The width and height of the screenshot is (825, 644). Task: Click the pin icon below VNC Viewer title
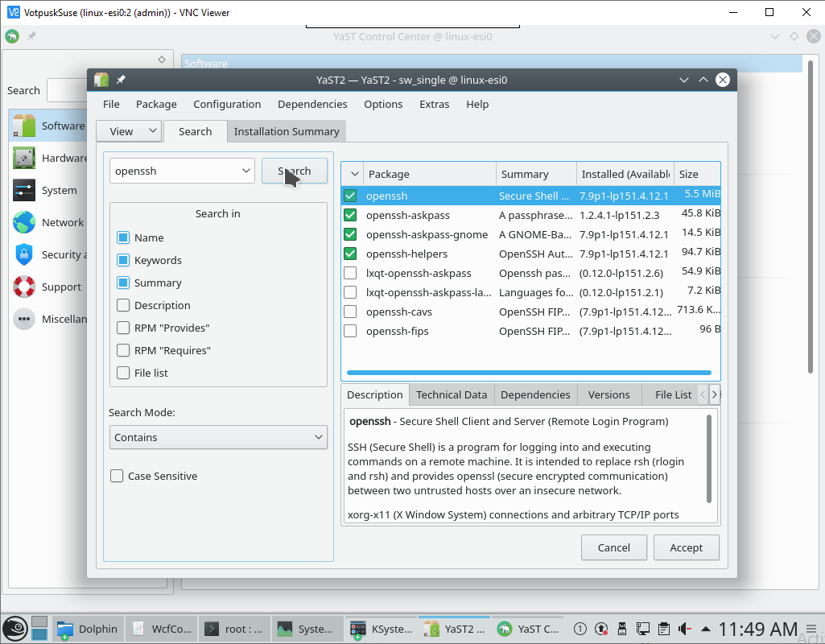[31, 36]
